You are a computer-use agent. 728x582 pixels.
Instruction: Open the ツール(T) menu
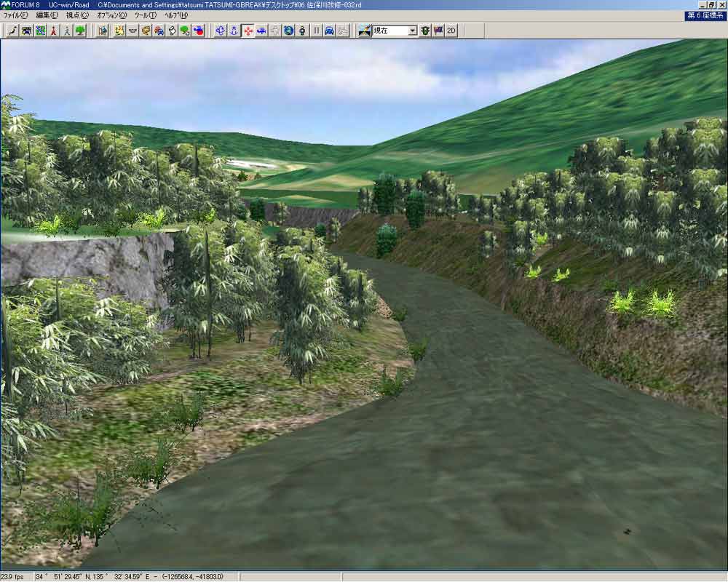(x=146, y=15)
